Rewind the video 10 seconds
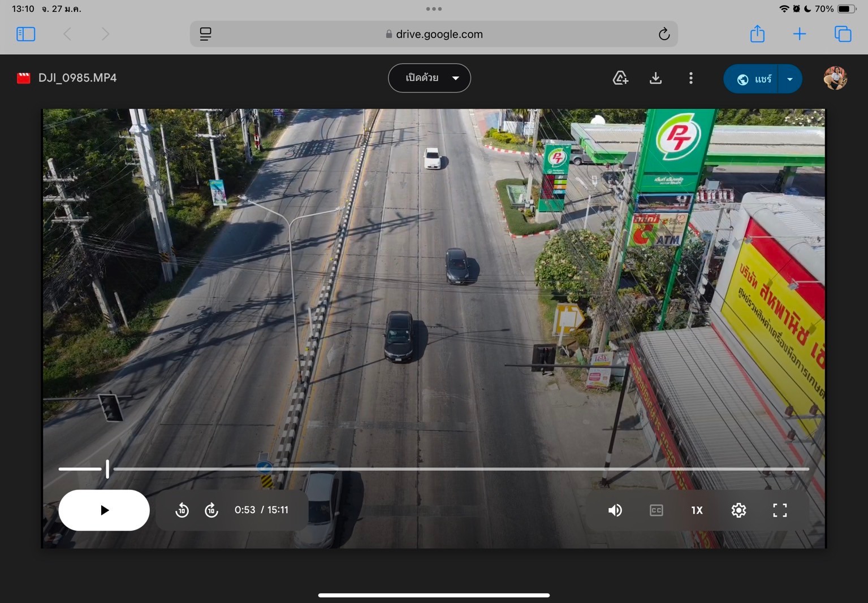The width and height of the screenshot is (868, 603). click(x=182, y=510)
